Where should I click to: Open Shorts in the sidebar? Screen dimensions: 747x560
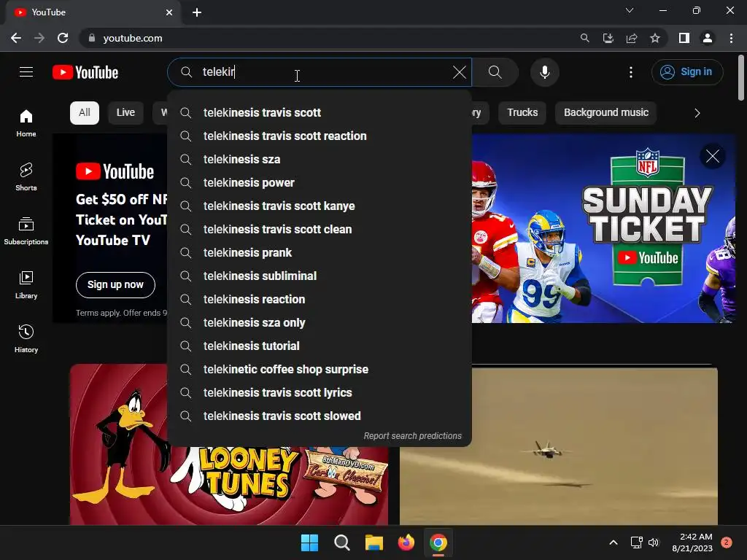pyautogui.click(x=26, y=176)
